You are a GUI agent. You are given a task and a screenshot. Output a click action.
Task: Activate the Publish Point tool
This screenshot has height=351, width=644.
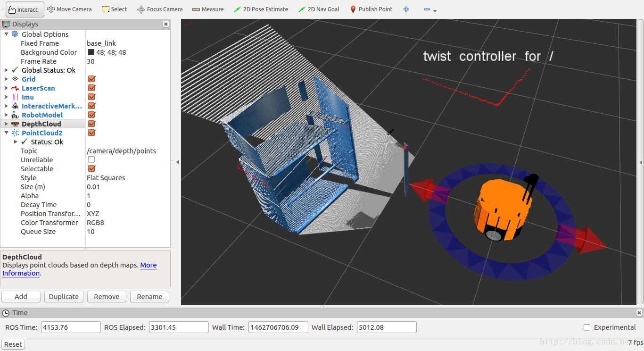click(x=371, y=9)
